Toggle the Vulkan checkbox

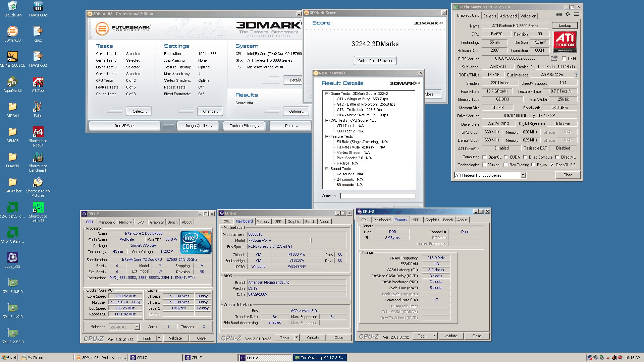pos(484,165)
